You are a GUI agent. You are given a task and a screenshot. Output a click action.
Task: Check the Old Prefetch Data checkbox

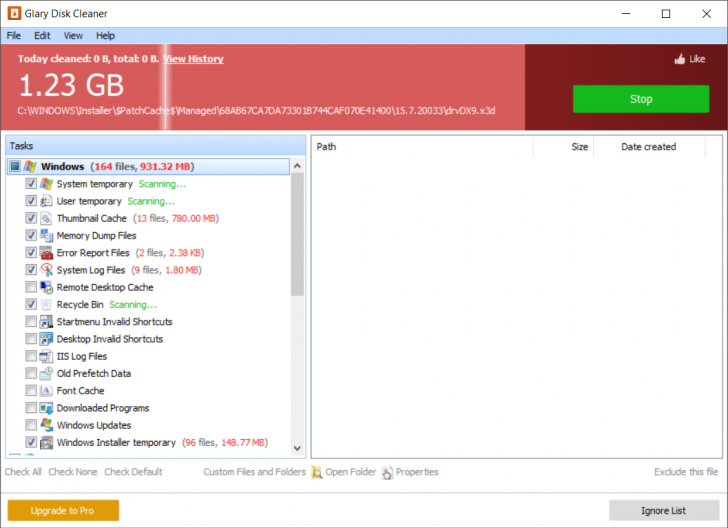coord(31,373)
